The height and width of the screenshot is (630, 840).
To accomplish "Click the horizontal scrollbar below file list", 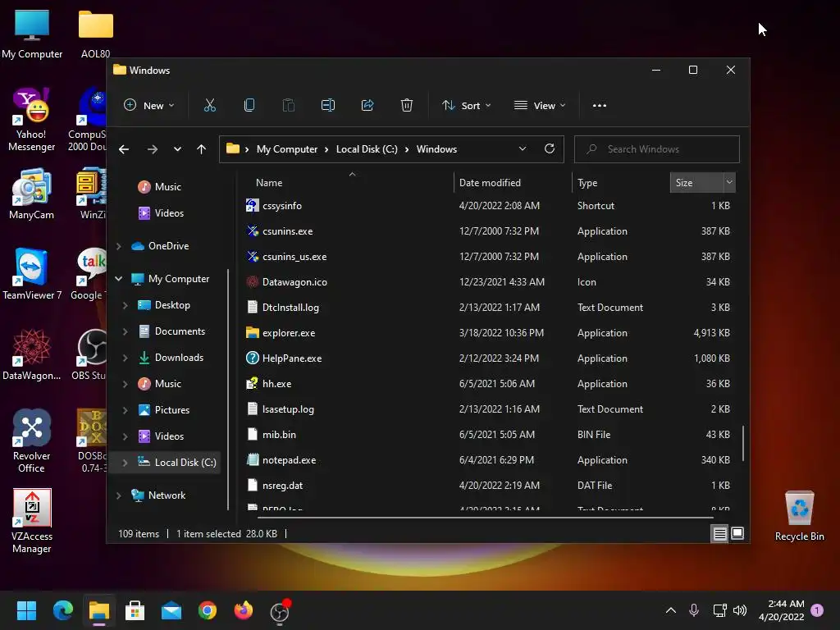I will [x=485, y=518].
